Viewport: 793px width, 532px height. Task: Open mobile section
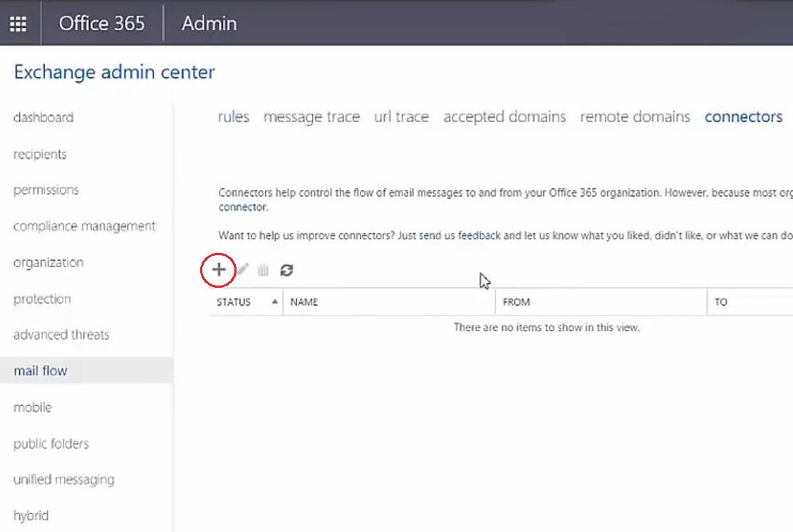(32, 407)
